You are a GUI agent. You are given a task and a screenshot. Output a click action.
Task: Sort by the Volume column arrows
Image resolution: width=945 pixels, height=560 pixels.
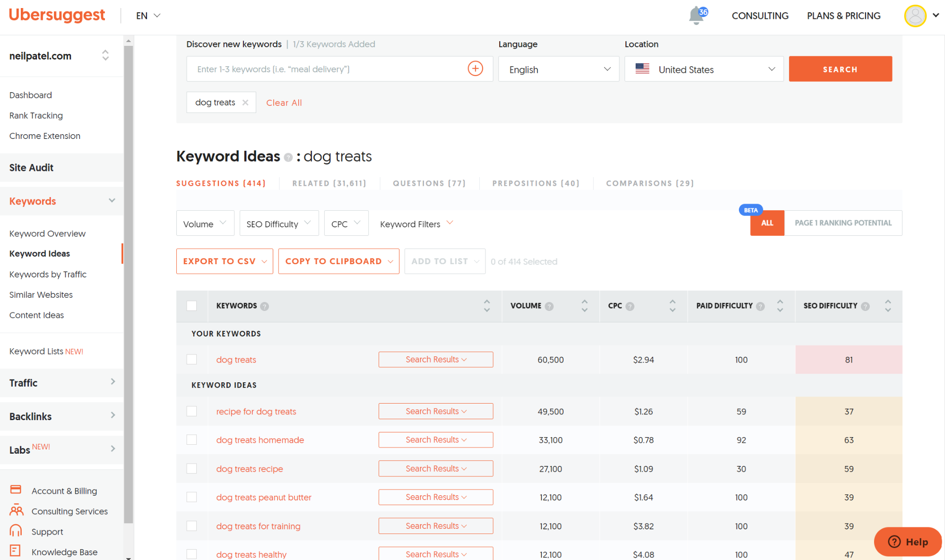tap(584, 306)
